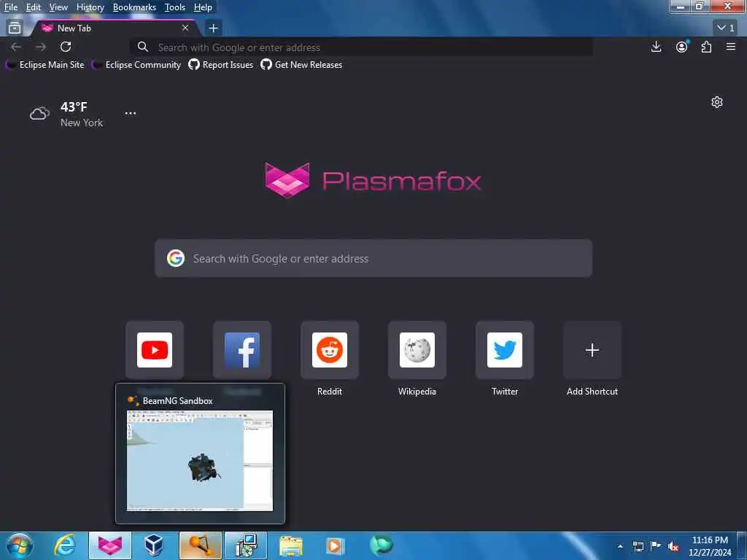Viewport: 747px width, 560px height.
Task: Click the 43°F New York weather widget
Action: pos(66,114)
